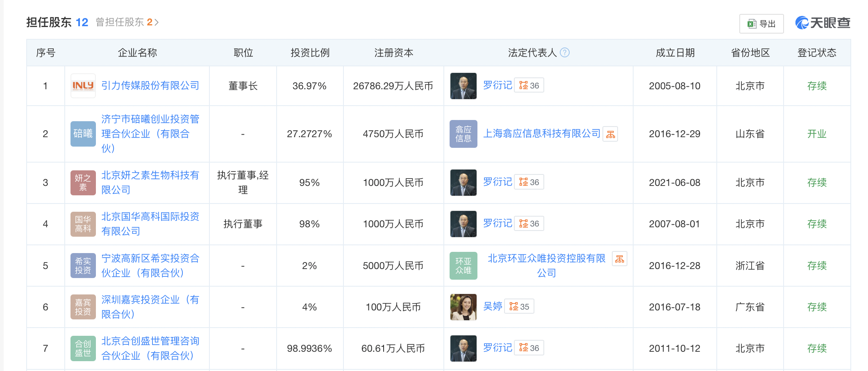Open 北京妍之素生物科技有限公司 link
Viewport: 868px width, 371px height.
click(x=150, y=182)
